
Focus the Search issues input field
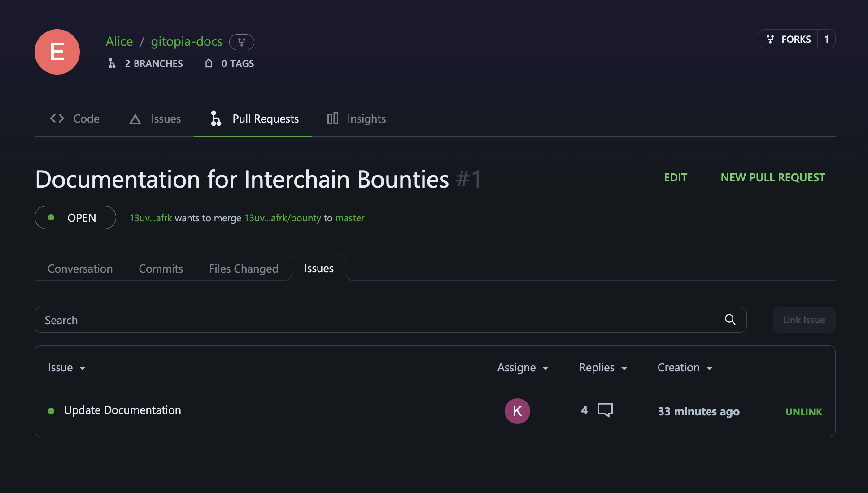tap(377, 320)
